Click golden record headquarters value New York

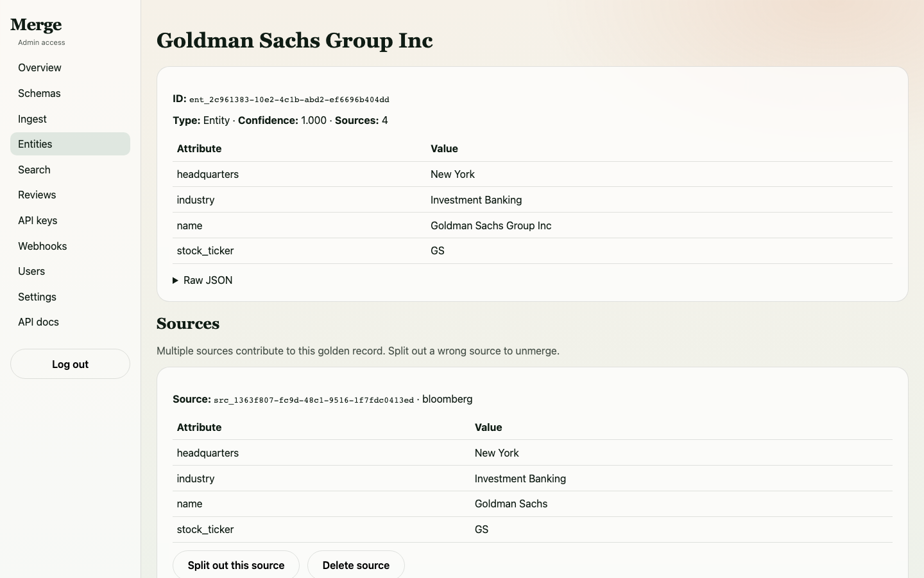(452, 174)
